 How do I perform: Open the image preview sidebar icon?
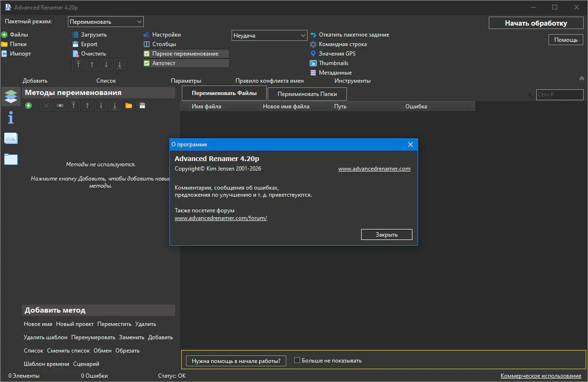coord(11,138)
